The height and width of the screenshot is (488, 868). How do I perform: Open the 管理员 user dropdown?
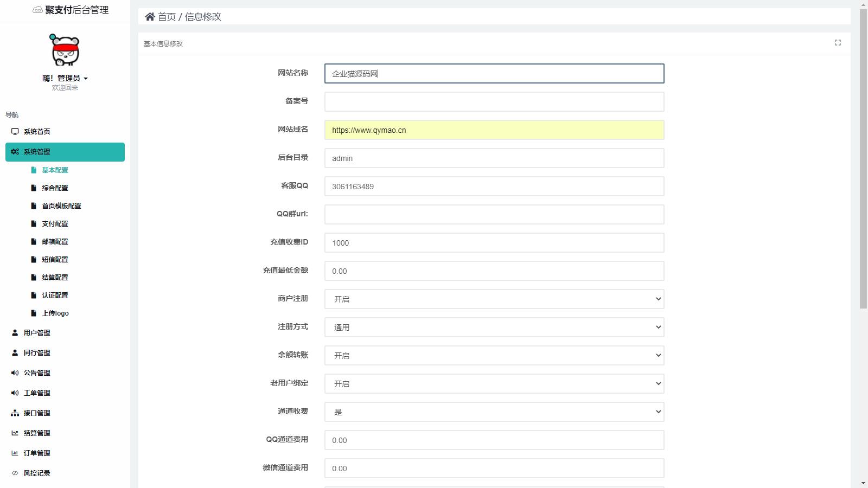65,79
